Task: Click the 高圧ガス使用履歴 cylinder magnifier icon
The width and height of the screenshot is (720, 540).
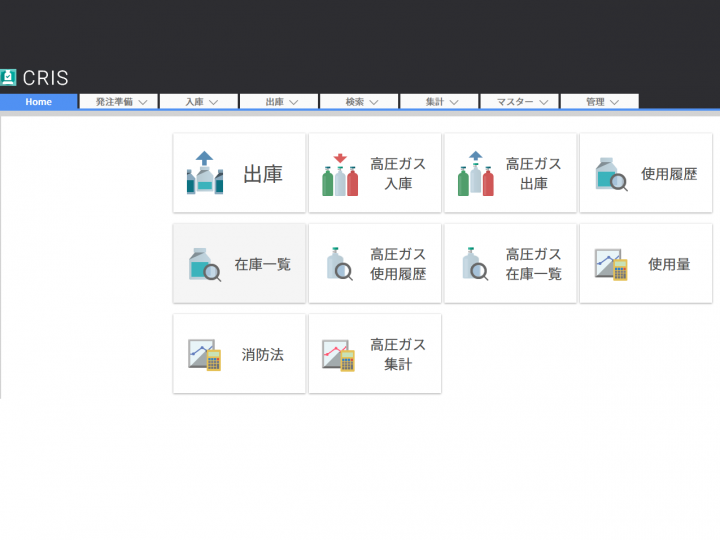Action: coord(340,264)
